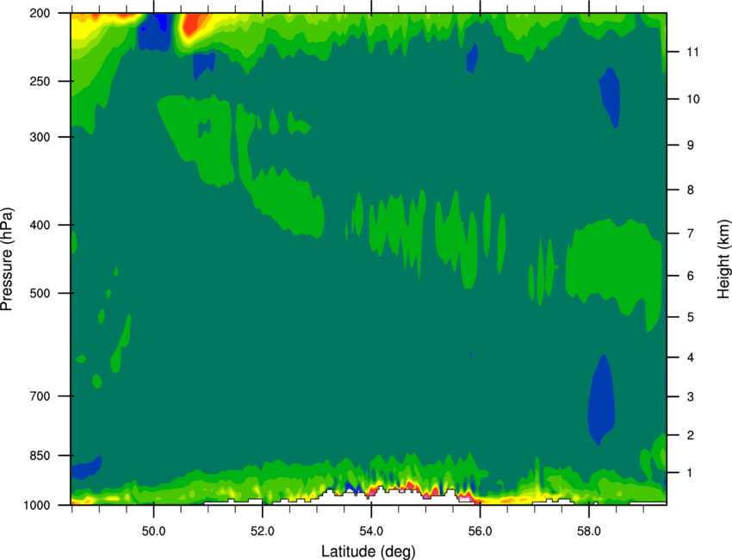
Task: Click the 50.0 latitude tick label
Action: [x=154, y=532]
